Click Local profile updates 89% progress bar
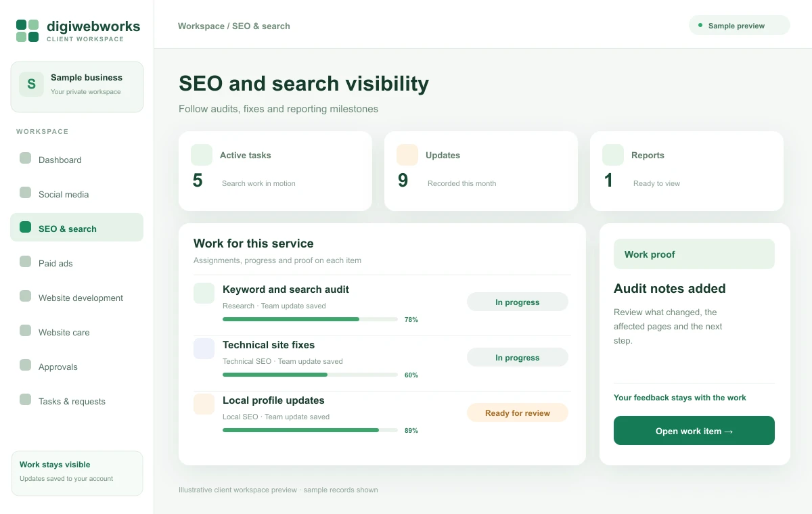This screenshot has height=514, width=812. pyautogui.click(x=310, y=430)
